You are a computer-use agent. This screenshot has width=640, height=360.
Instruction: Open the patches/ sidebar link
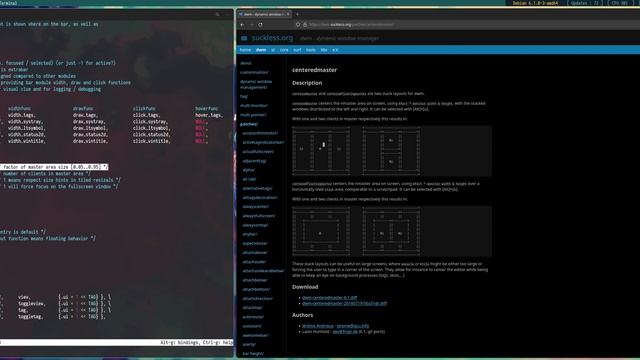[x=249, y=124]
